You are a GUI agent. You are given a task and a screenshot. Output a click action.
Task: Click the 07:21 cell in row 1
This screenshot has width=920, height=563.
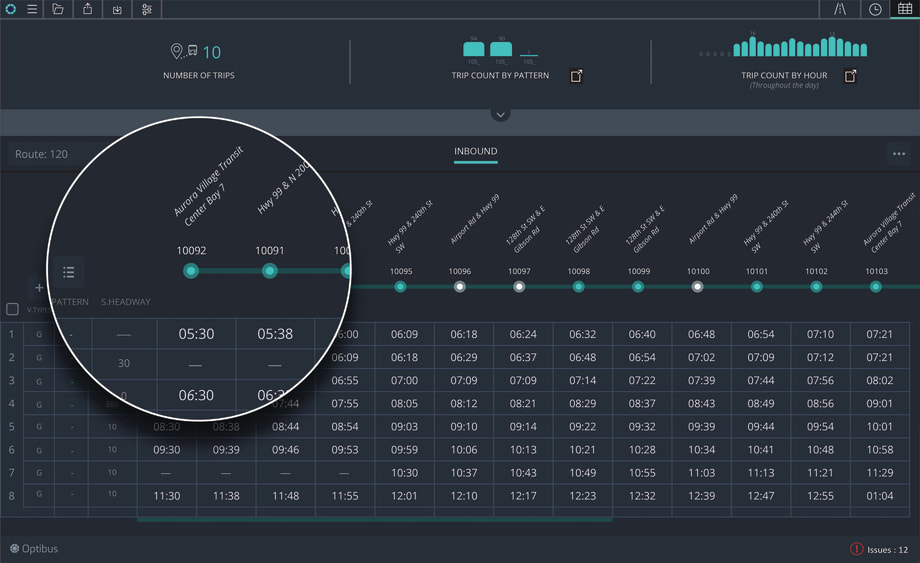880,334
